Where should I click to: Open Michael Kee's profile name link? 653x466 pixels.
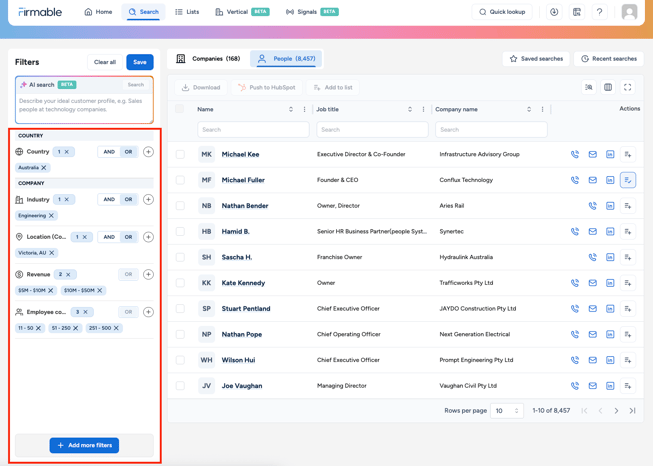tap(240, 155)
